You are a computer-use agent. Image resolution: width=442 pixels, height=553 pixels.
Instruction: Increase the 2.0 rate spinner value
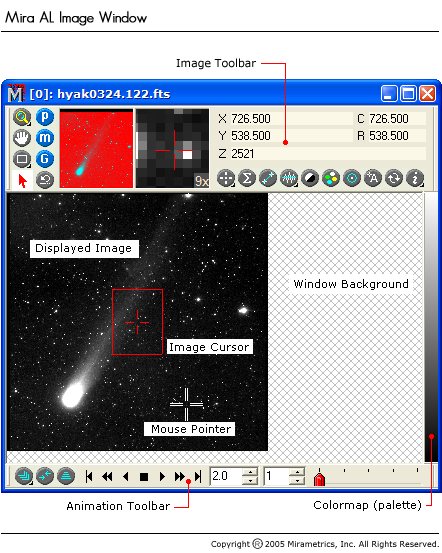[251, 472]
